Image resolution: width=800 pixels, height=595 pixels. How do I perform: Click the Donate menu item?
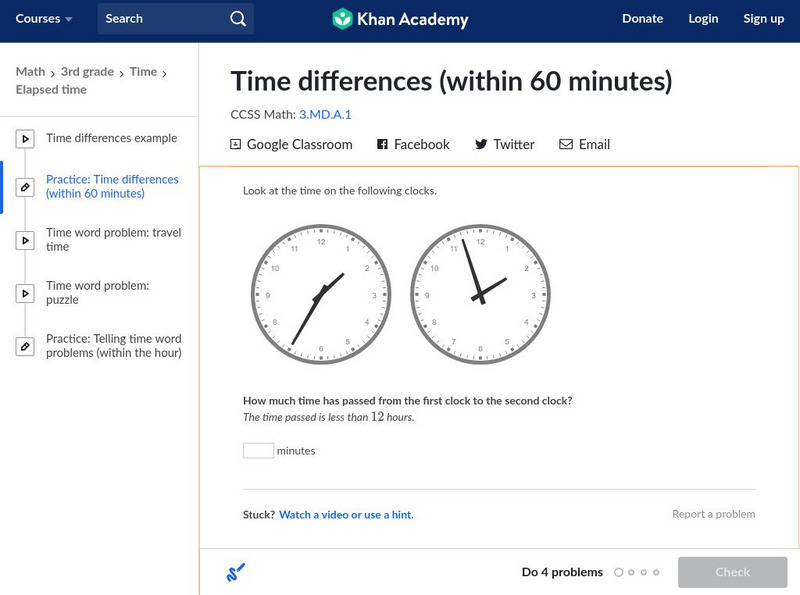click(x=642, y=19)
